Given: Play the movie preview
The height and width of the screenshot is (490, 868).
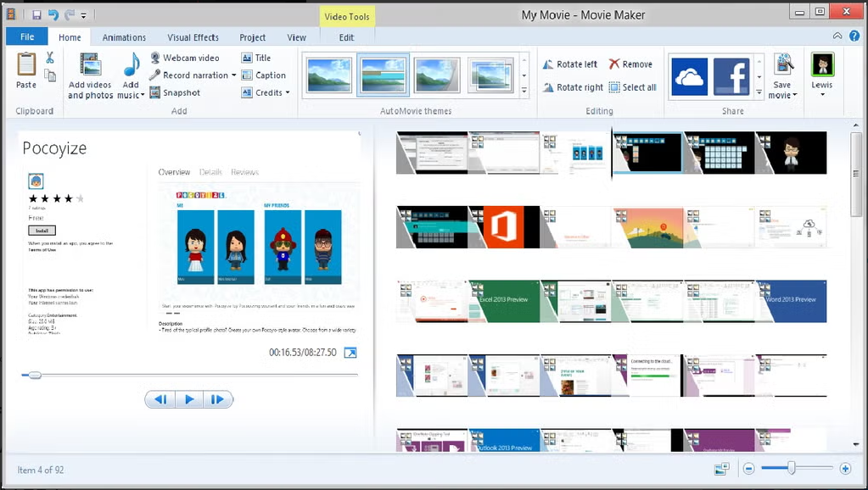Looking at the screenshot, I should [188, 399].
